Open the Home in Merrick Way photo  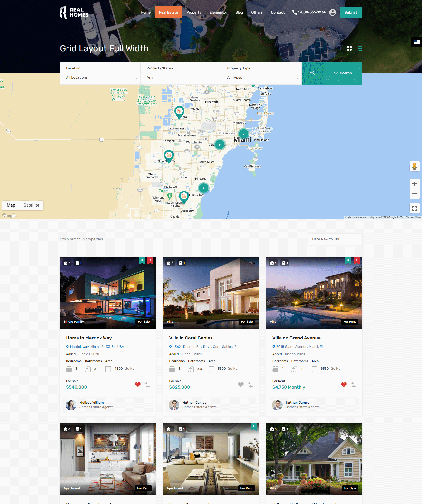(108, 293)
